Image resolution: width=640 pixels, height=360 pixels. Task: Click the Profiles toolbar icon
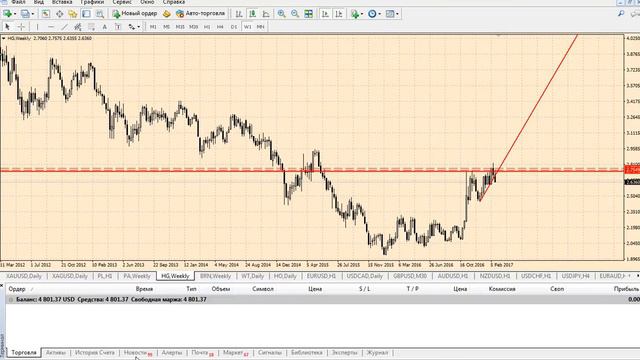[x=25, y=14]
